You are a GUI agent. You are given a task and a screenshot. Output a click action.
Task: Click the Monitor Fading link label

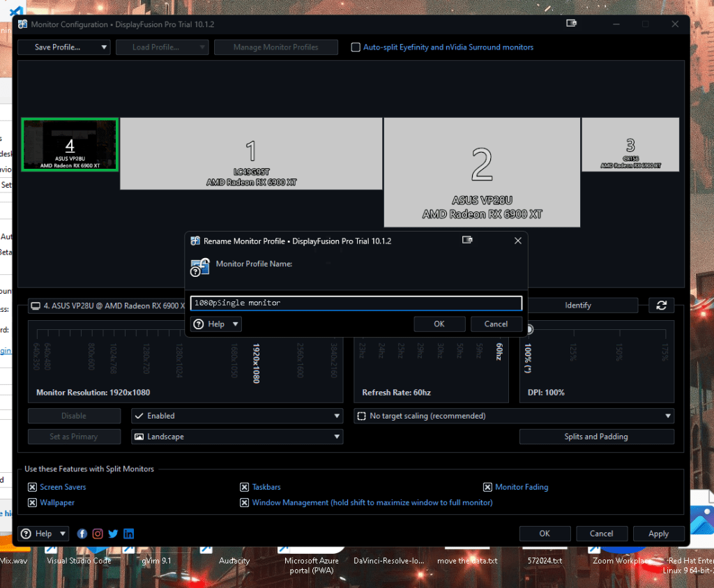522,488
